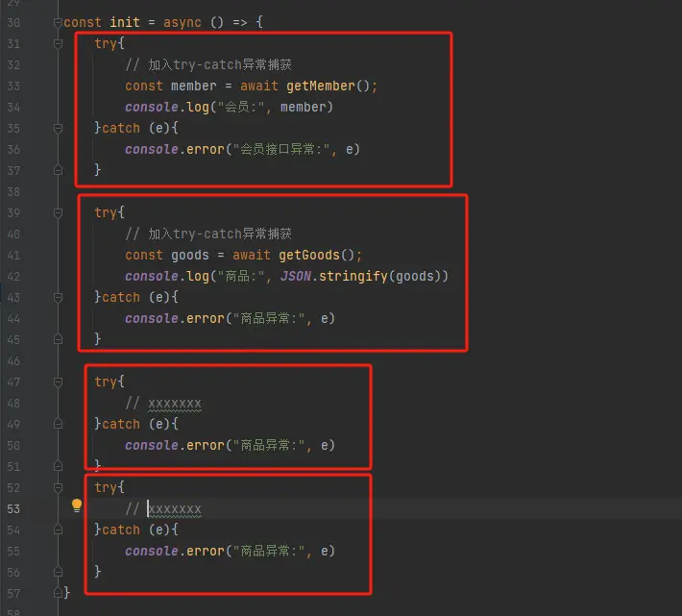Place cursor on the init function name

[x=125, y=22]
